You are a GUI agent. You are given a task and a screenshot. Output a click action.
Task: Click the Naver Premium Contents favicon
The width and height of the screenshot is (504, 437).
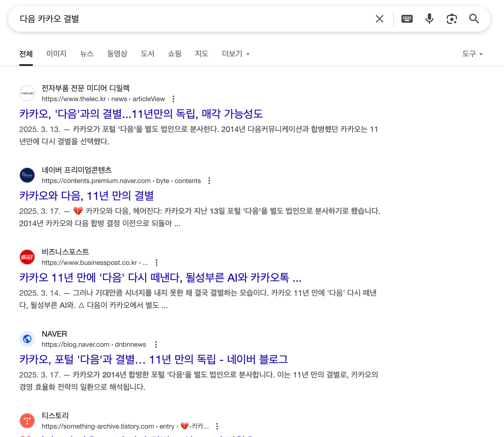(x=27, y=175)
